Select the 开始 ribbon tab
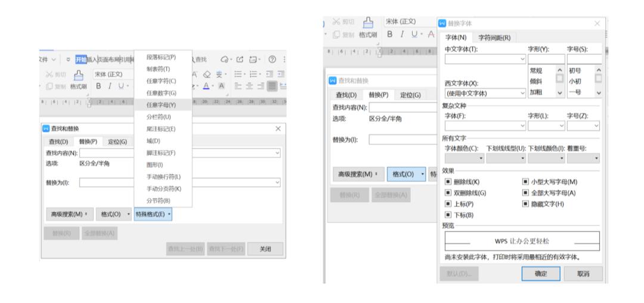This screenshot has height=303, width=644. (x=81, y=60)
